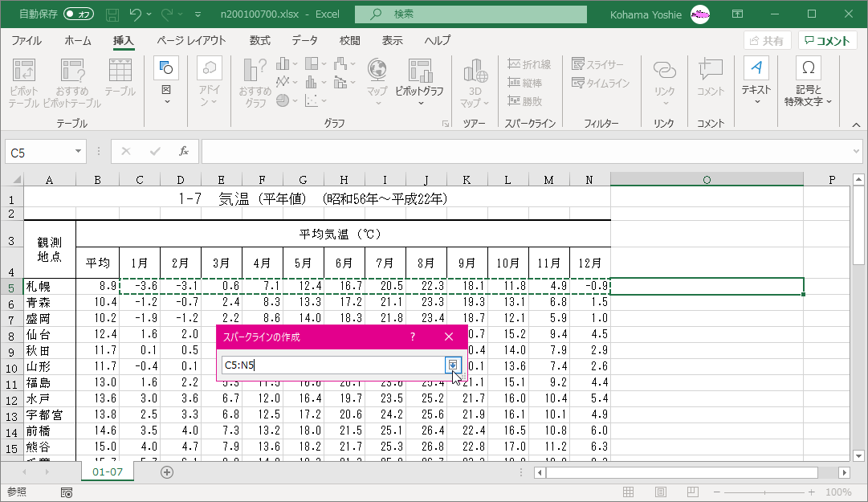Screen dimensions: 868x502
Task: Open the 記号と特殊文字 symbols icon
Action: click(809, 67)
